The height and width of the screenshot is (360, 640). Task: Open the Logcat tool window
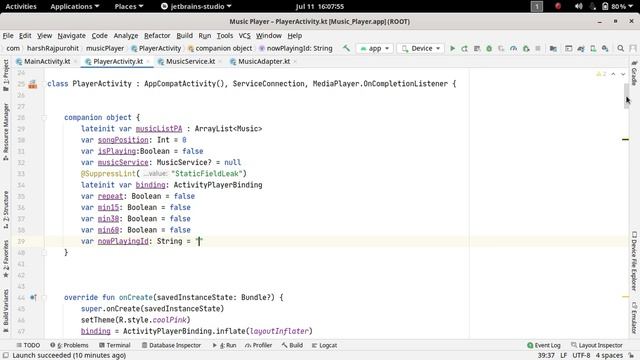coord(324,345)
